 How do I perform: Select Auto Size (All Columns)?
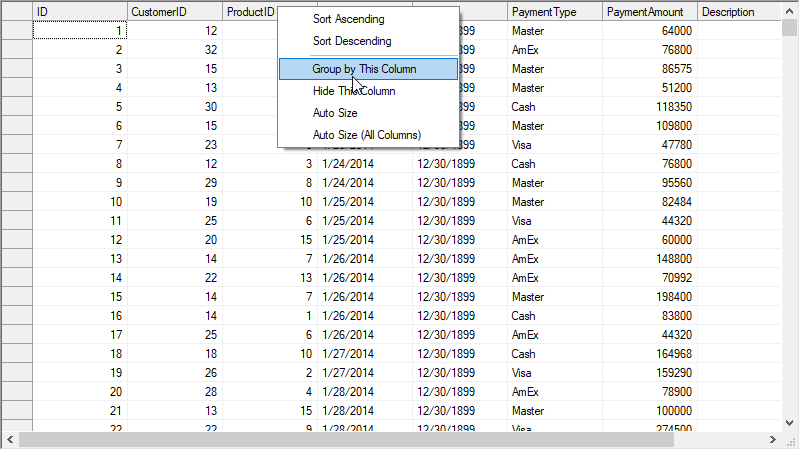click(x=366, y=135)
